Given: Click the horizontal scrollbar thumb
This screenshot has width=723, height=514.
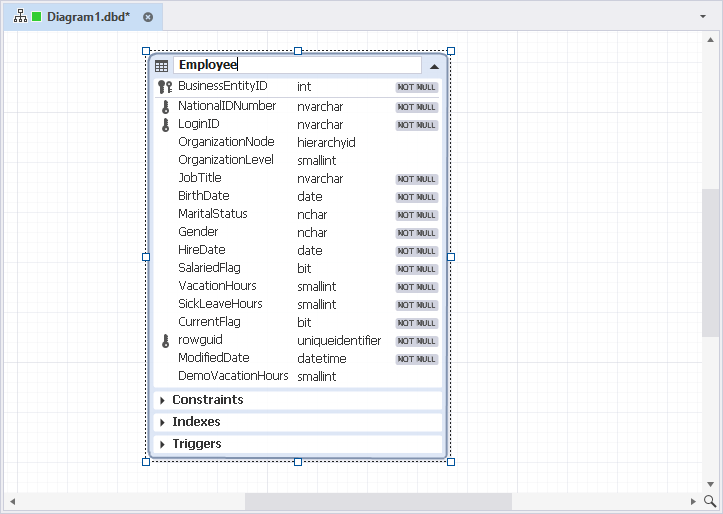Looking at the screenshot, I should (x=378, y=501).
